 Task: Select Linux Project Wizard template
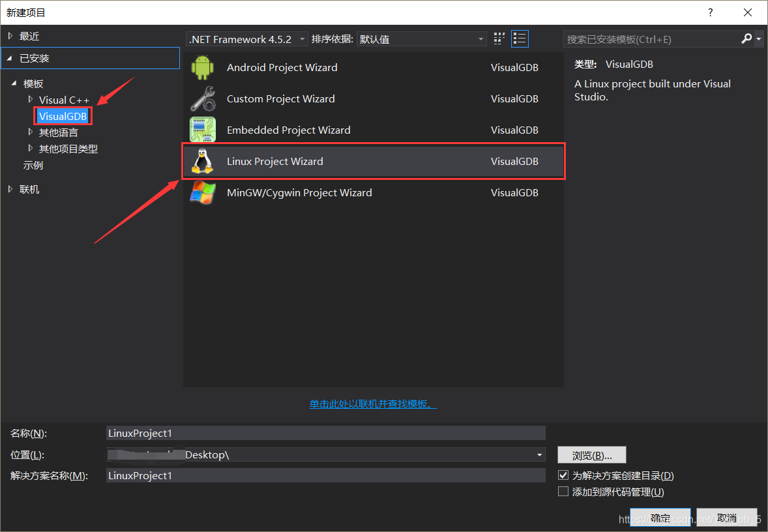[373, 161]
